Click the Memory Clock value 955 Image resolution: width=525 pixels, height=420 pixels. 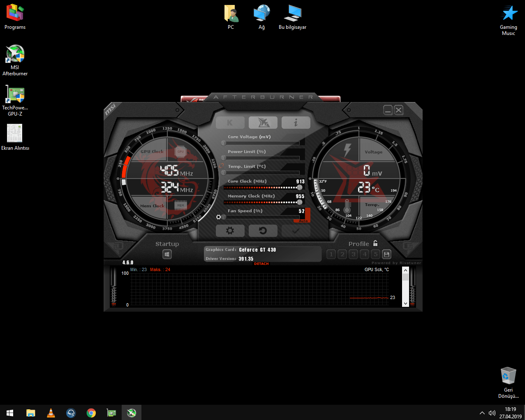301,196
